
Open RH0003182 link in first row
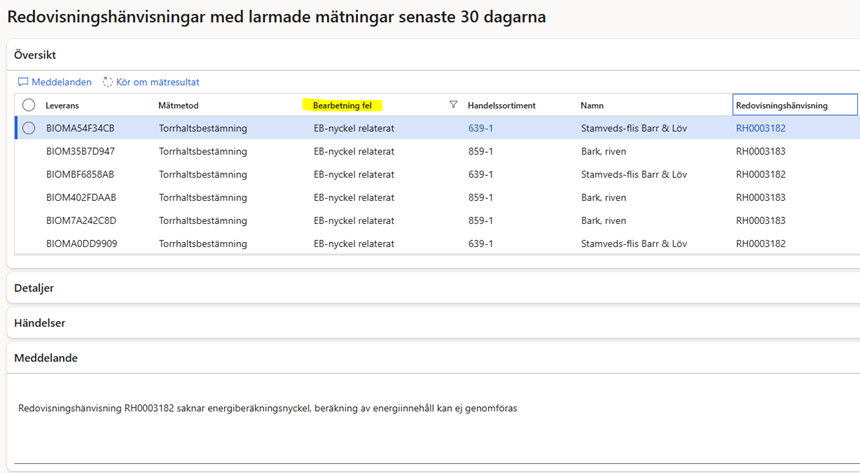point(761,128)
